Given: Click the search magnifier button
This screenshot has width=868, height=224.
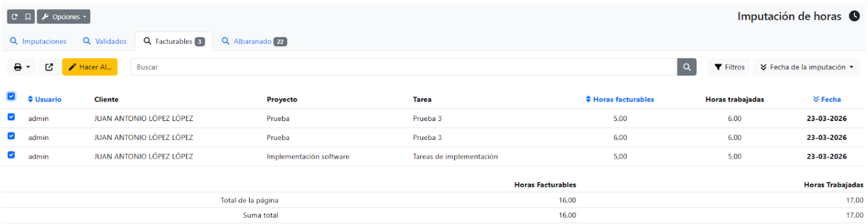Looking at the screenshot, I should [x=686, y=67].
